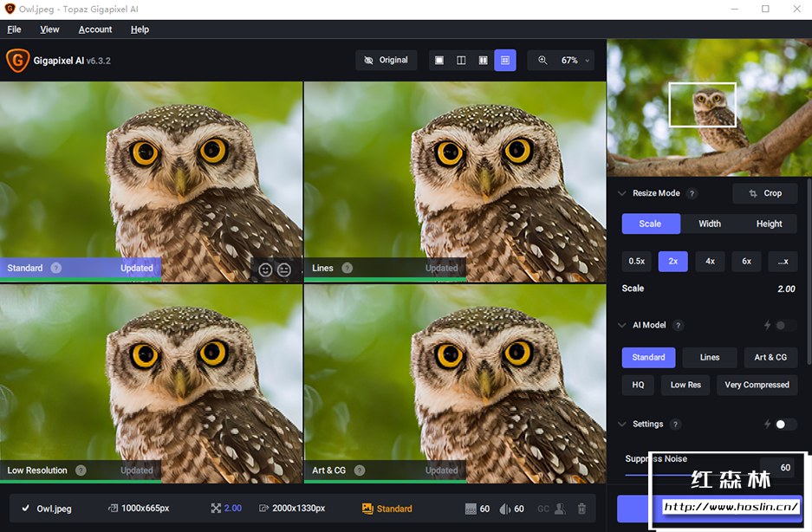This screenshot has height=532, width=812.
Task: Select the four-model comparison view icon
Action: pos(505,61)
